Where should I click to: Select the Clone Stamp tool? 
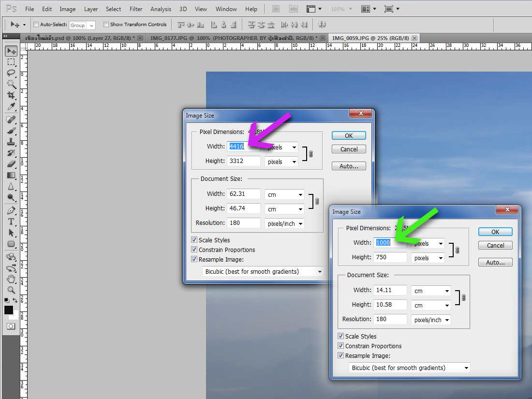[11, 142]
